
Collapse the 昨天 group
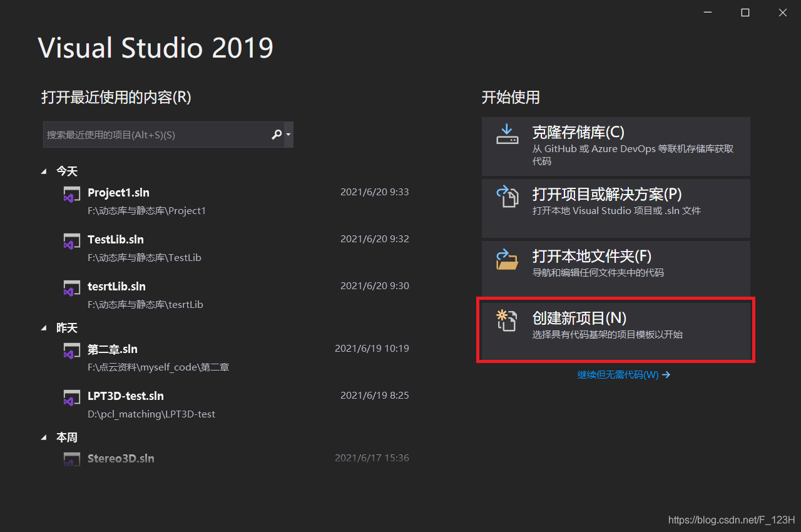(x=44, y=327)
